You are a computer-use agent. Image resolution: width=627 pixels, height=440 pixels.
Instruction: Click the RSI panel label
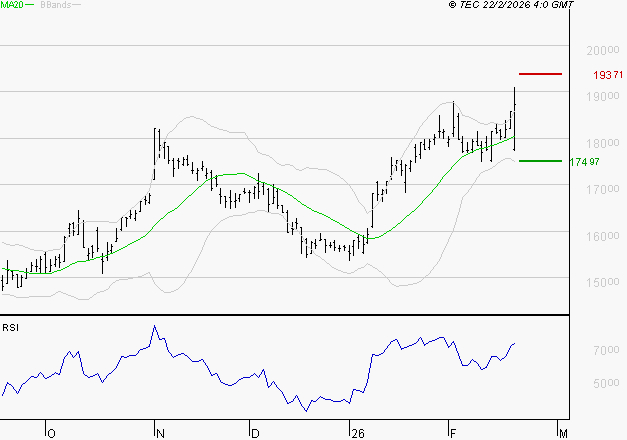(10, 328)
